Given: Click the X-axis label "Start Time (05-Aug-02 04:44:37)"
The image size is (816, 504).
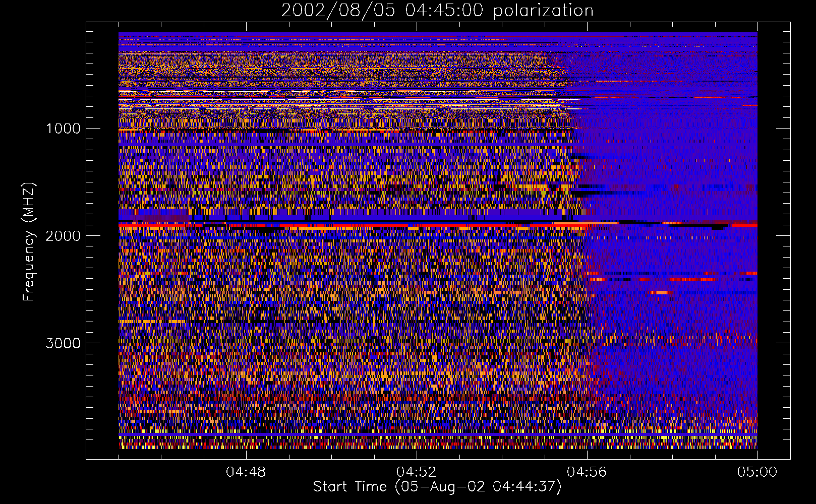Looking at the screenshot, I should point(437,487).
